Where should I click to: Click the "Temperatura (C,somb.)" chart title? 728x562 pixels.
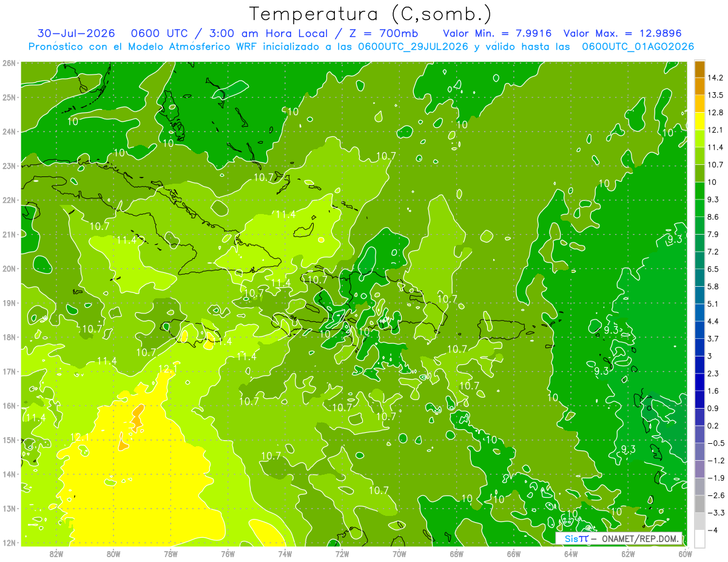(370, 14)
